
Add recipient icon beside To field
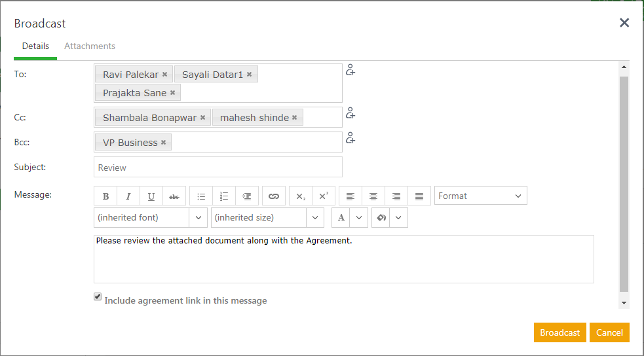[x=350, y=70]
